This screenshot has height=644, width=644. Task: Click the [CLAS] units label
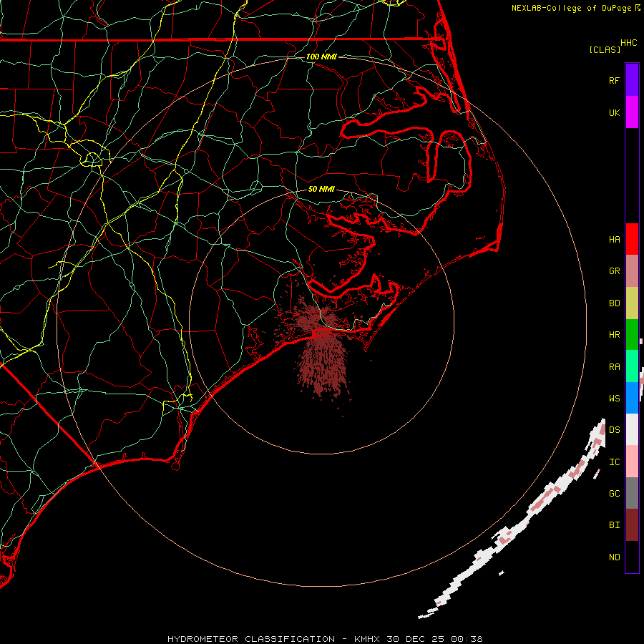click(605, 49)
